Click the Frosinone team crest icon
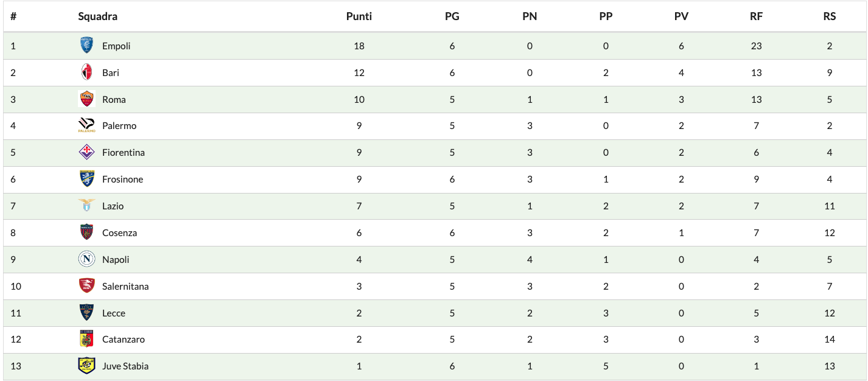868x381 pixels. [86, 179]
